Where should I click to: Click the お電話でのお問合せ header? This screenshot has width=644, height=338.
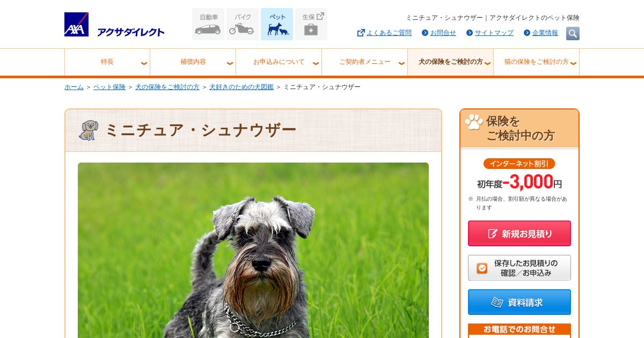(519, 329)
